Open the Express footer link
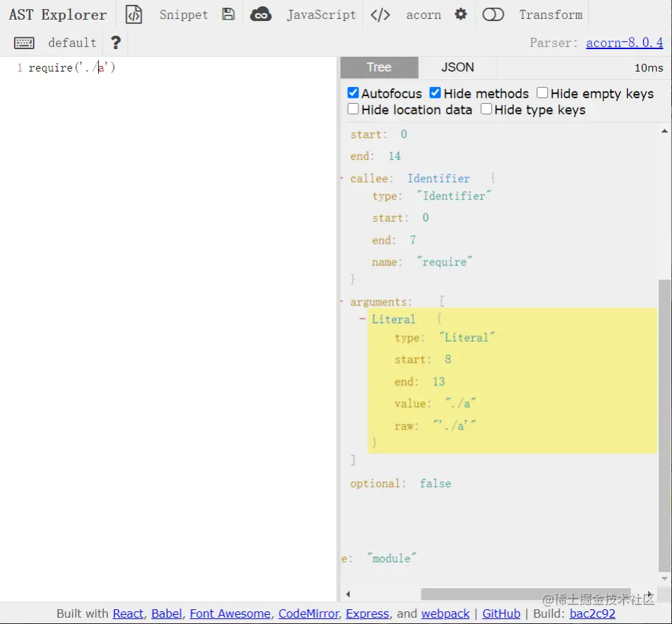Viewport: 672px width, 624px height. [368, 613]
